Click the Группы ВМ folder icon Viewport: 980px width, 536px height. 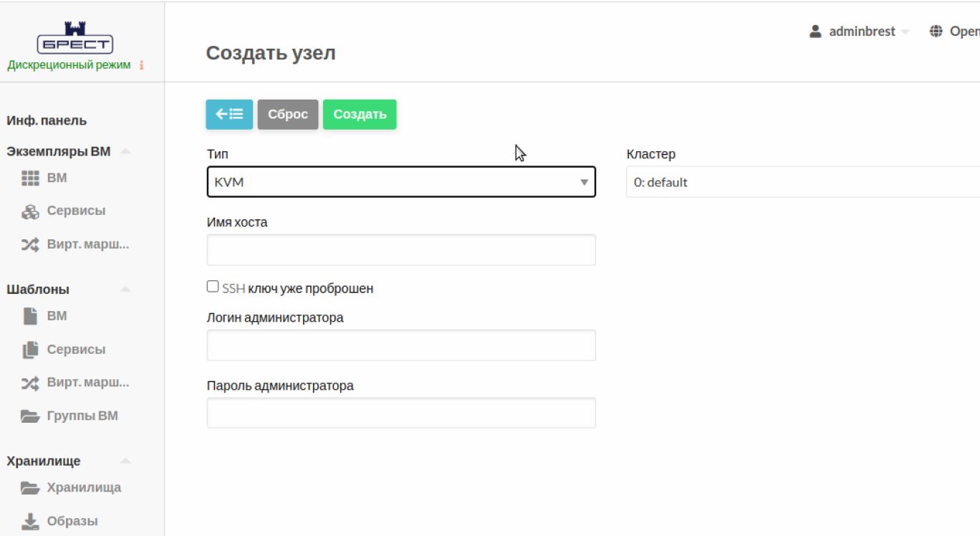[x=30, y=416]
